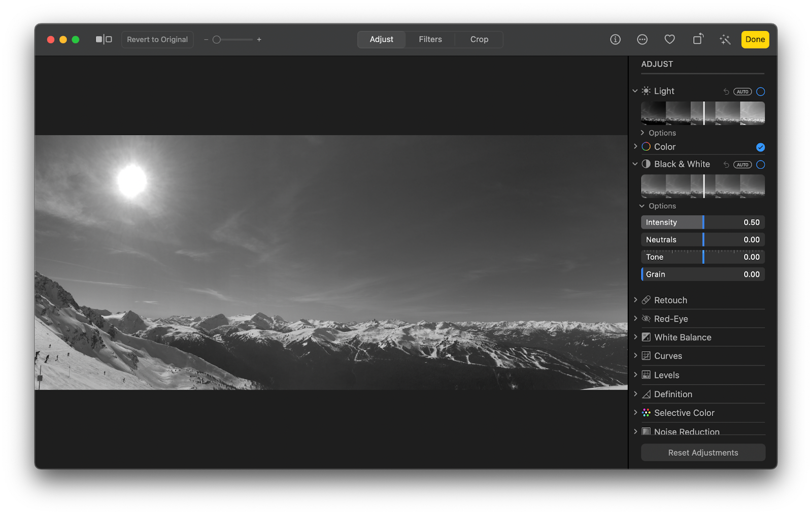This screenshot has width=812, height=515.
Task: Open photo info via the info icon
Action: (615, 39)
